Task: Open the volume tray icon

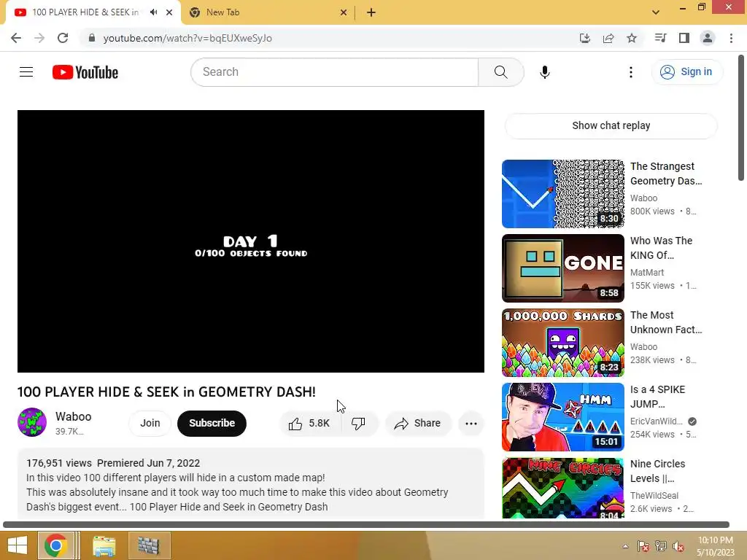Action: (678, 546)
